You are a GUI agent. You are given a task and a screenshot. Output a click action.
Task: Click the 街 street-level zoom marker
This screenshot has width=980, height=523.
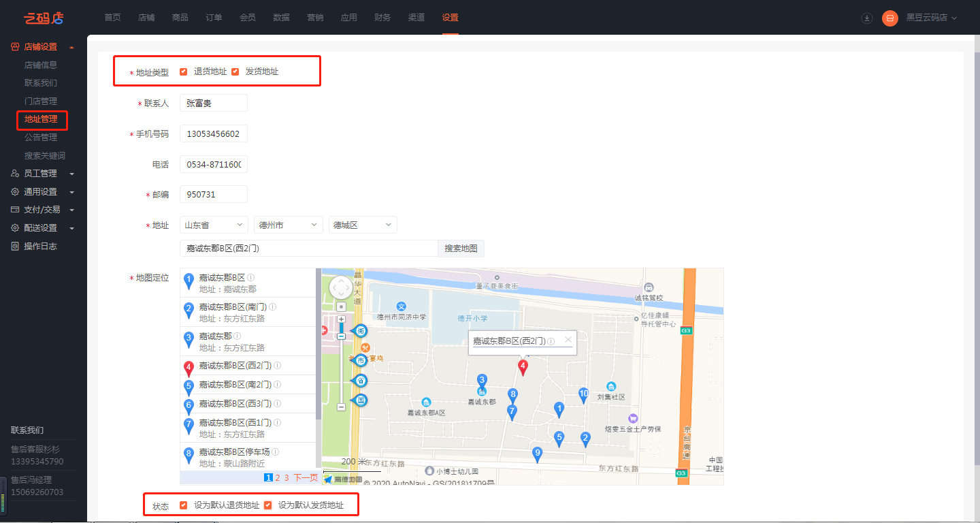tap(361, 331)
